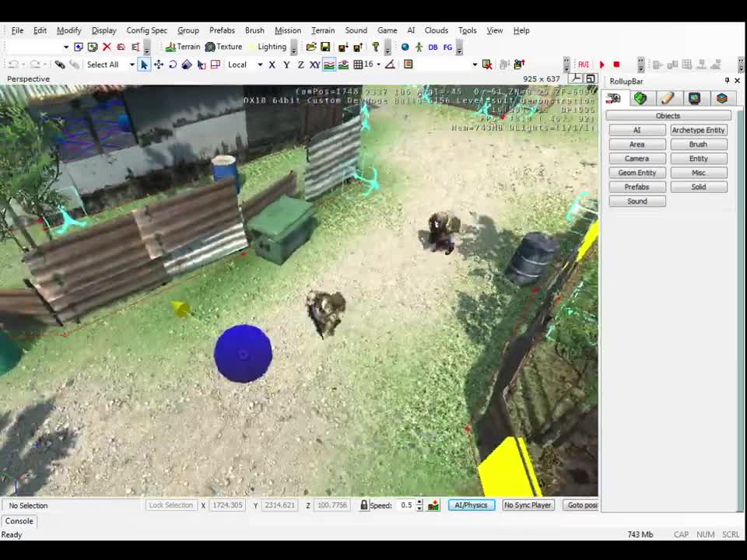Open the Terrain editor
This screenshot has height=560, width=747.
click(183, 47)
